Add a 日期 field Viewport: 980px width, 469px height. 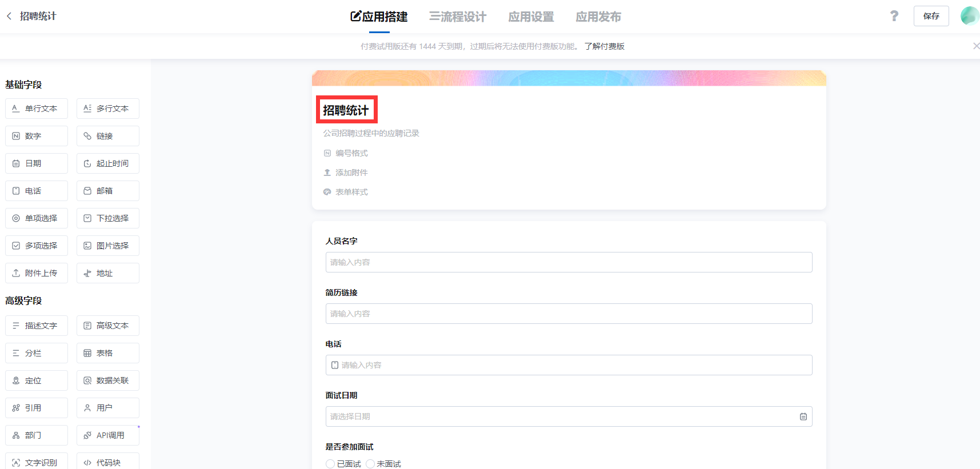tap(37, 163)
